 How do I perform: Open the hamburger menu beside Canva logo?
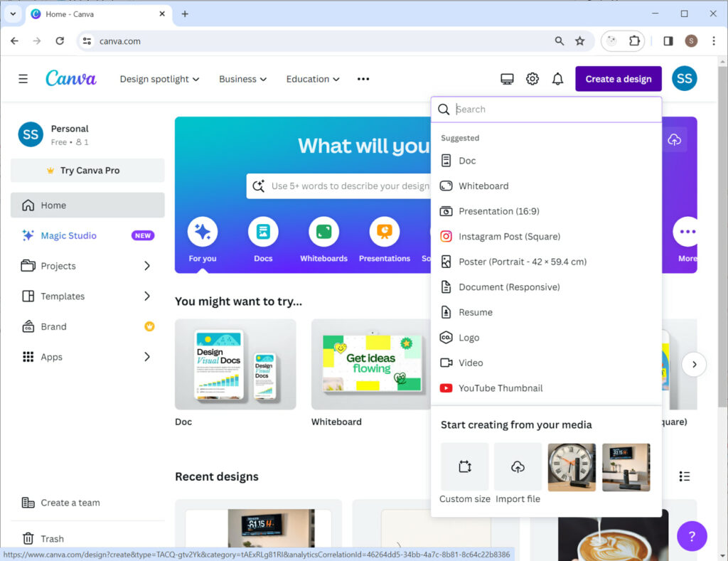click(x=23, y=79)
